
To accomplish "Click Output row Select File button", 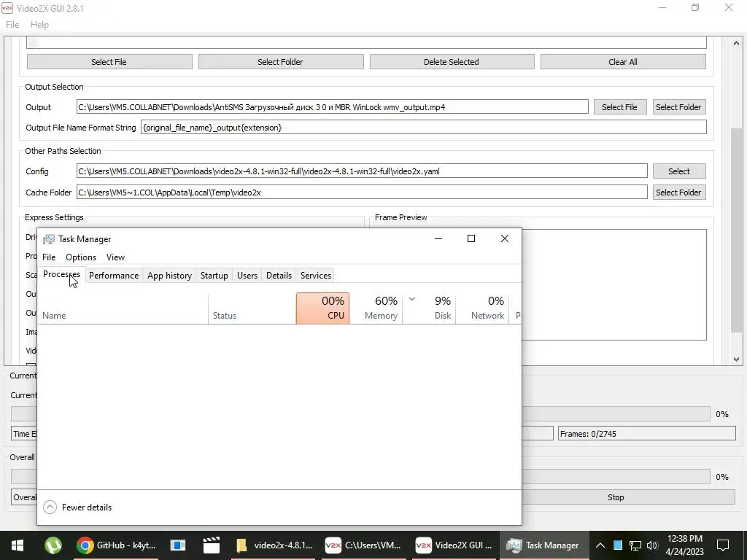I will pyautogui.click(x=620, y=107).
